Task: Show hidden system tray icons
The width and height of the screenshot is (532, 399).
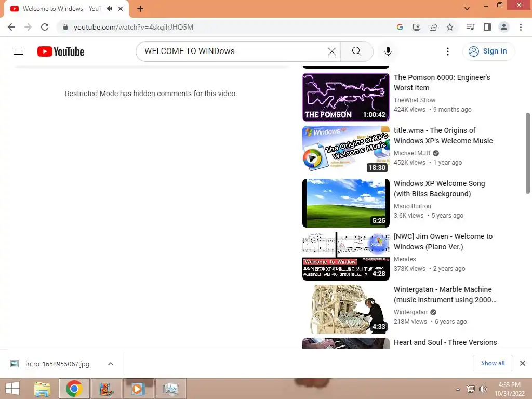Action: [458, 389]
